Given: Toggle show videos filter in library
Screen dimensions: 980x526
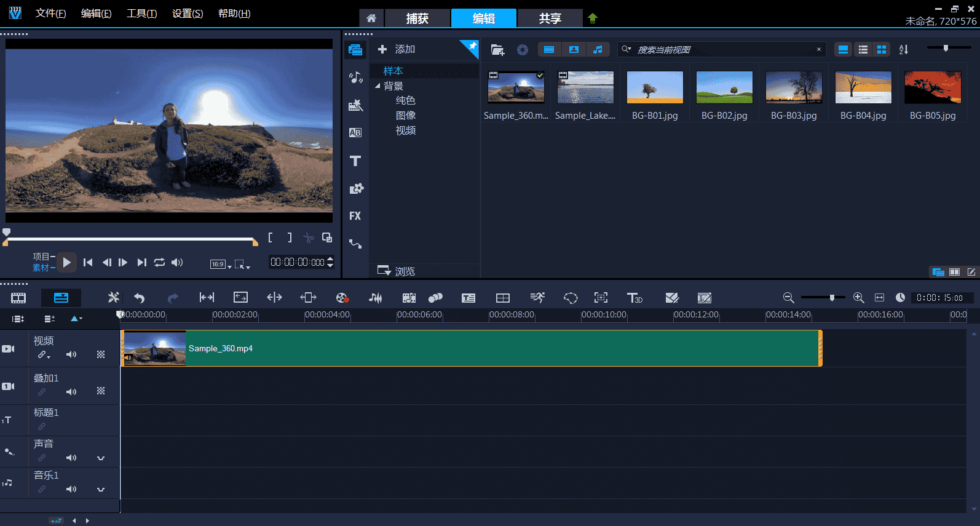Looking at the screenshot, I should tap(549, 50).
